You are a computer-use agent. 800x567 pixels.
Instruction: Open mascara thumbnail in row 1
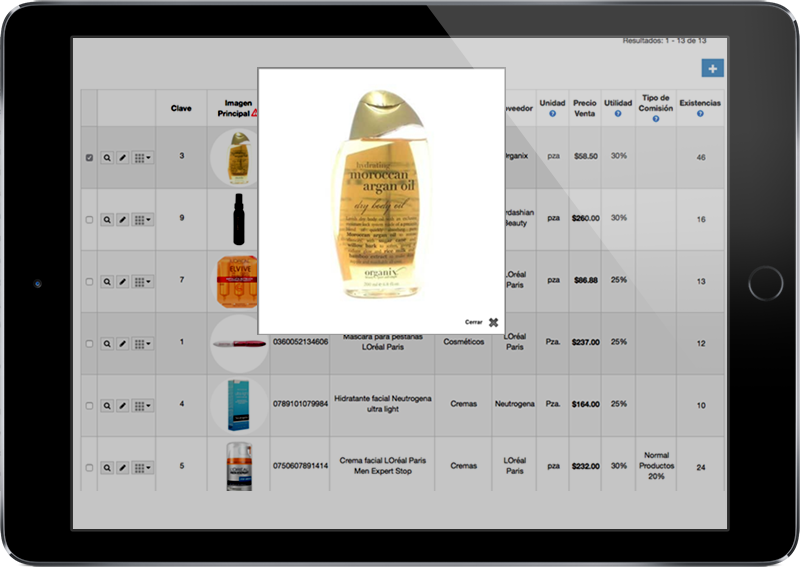[239, 343]
